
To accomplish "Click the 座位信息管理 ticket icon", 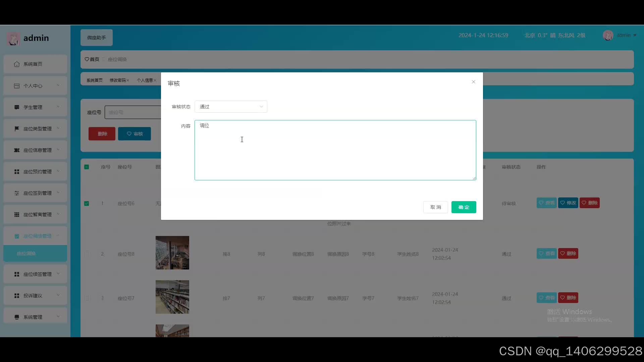I will point(17,150).
